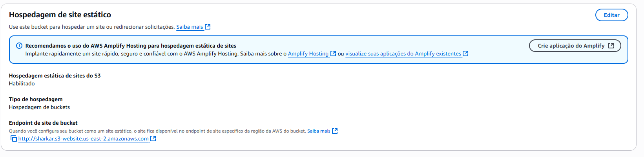
Task: Click the Recomendamos o uso do AWS Amplify heading
Action: coord(131,46)
